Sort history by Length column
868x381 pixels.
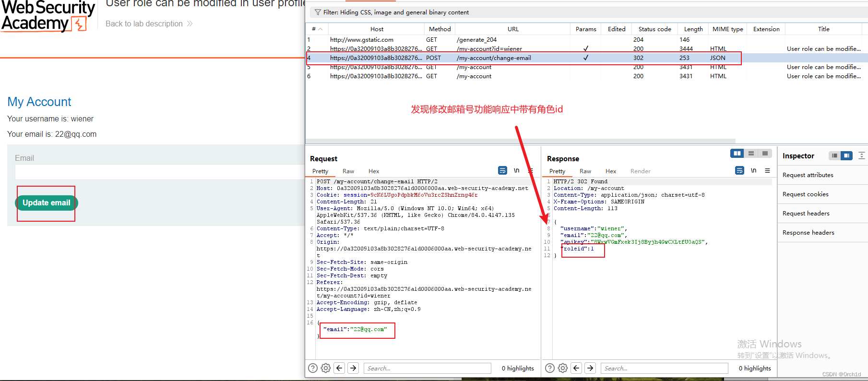tap(693, 29)
